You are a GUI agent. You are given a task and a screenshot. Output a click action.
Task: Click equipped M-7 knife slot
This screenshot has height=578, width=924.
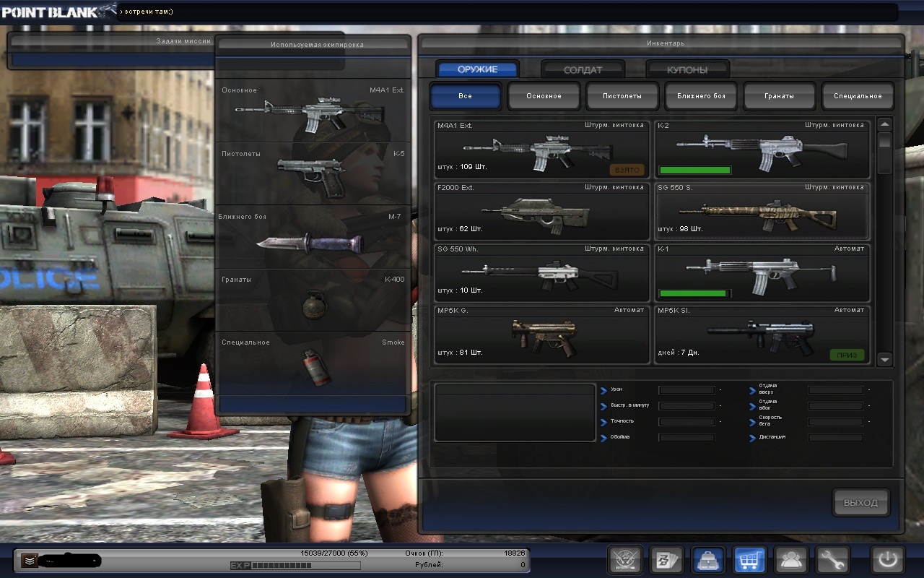pos(313,238)
